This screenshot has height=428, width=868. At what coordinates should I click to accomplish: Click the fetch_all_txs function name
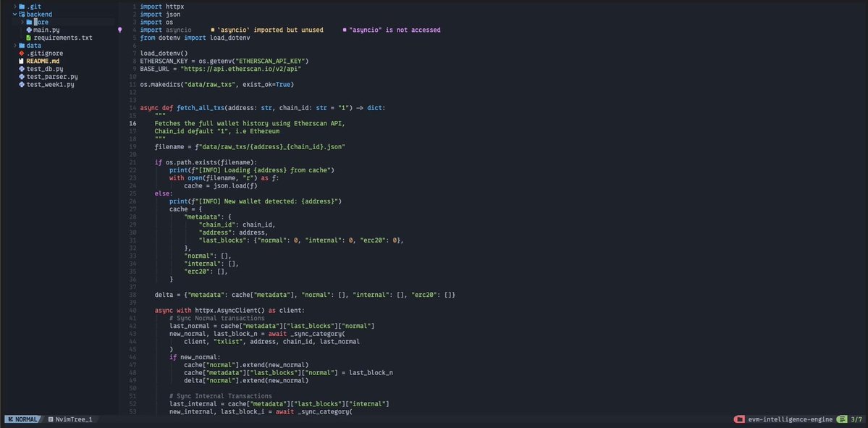coord(201,108)
